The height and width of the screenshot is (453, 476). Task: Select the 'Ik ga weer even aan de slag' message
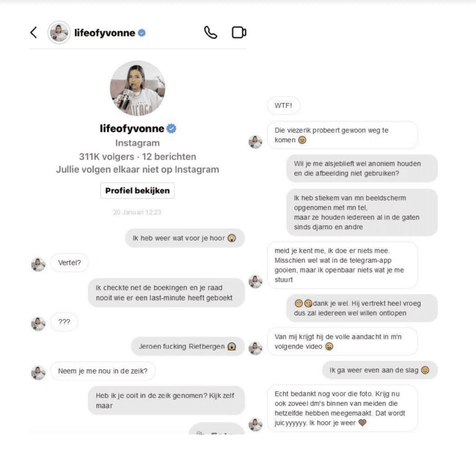click(380, 370)
